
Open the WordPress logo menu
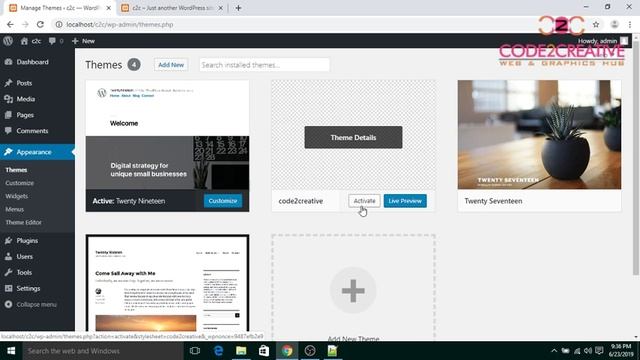(8, 41)
